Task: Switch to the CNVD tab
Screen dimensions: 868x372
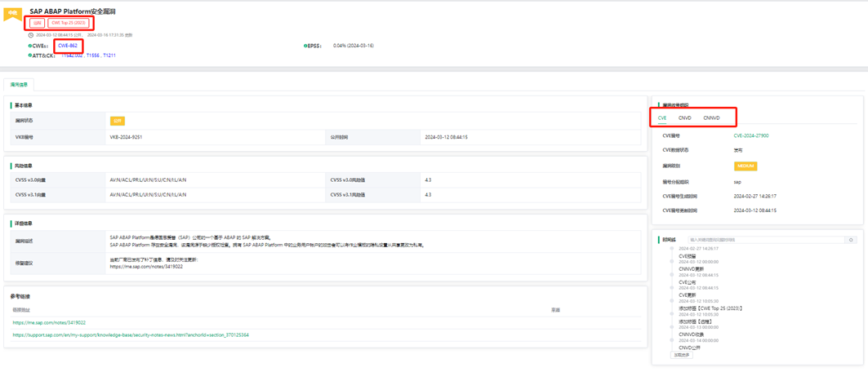Action: [x=685, y=117]
